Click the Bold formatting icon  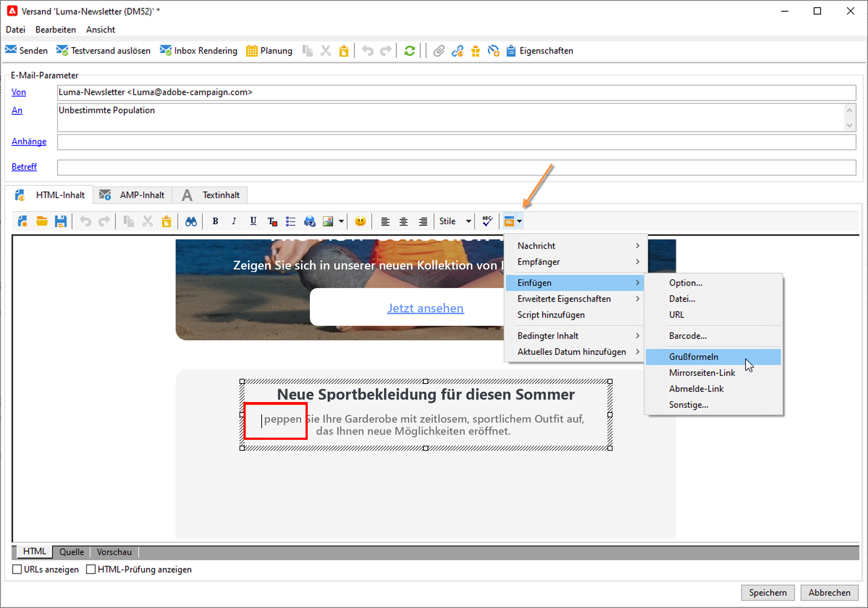pyautogui.click(x=215, y=221)
